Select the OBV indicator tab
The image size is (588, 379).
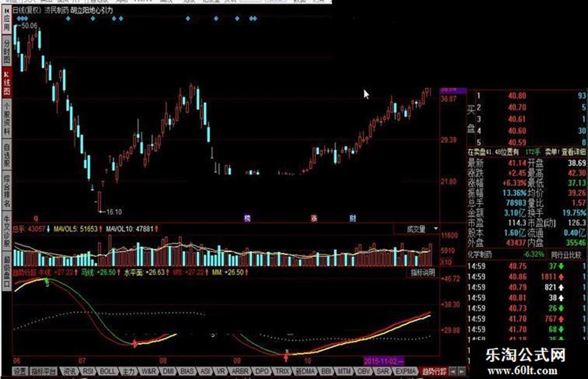(363, 372)
